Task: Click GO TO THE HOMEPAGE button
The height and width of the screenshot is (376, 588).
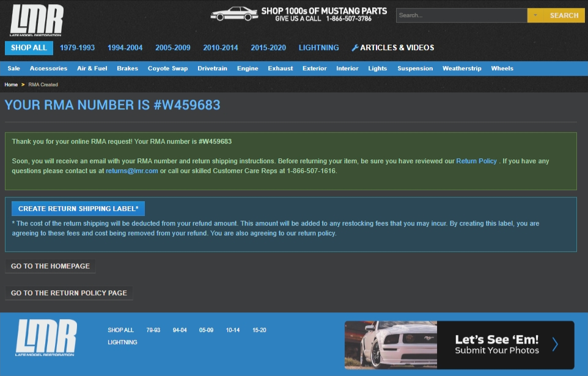Action: tap(50, 266)
